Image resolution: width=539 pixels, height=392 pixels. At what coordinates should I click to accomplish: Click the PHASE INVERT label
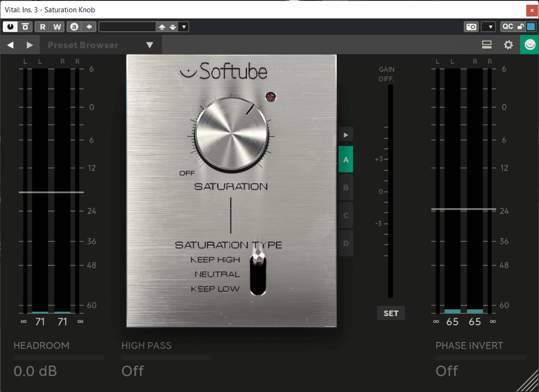[469, 345]
